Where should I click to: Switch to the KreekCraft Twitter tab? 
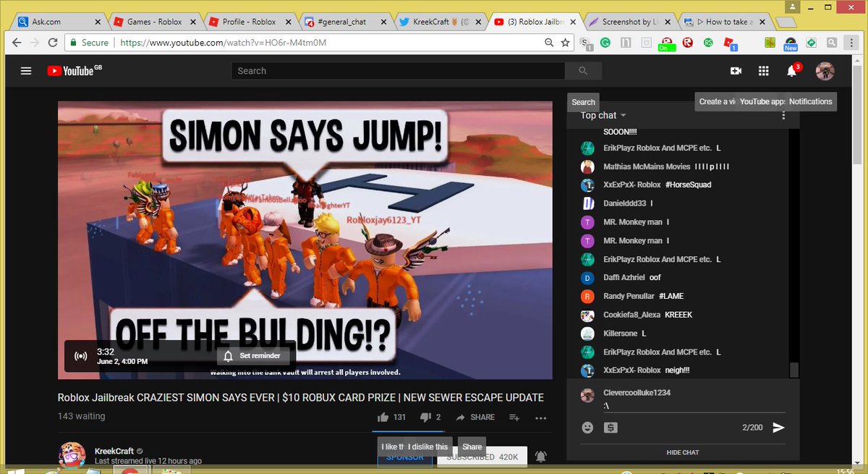[441, 22]
